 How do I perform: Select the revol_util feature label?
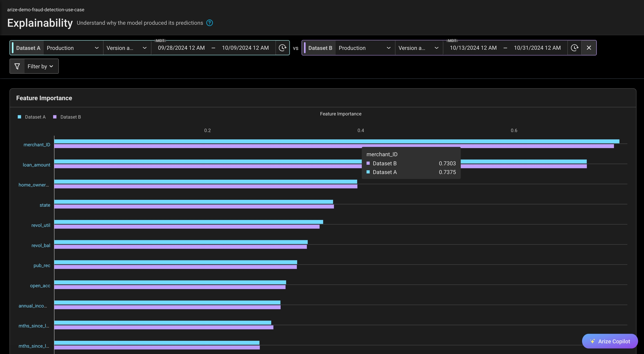41,225
